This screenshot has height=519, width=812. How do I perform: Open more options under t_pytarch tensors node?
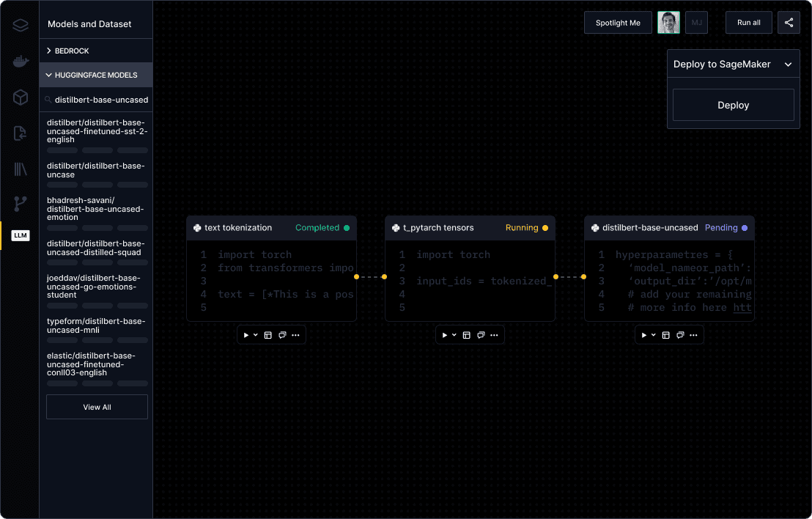point(494,335)
